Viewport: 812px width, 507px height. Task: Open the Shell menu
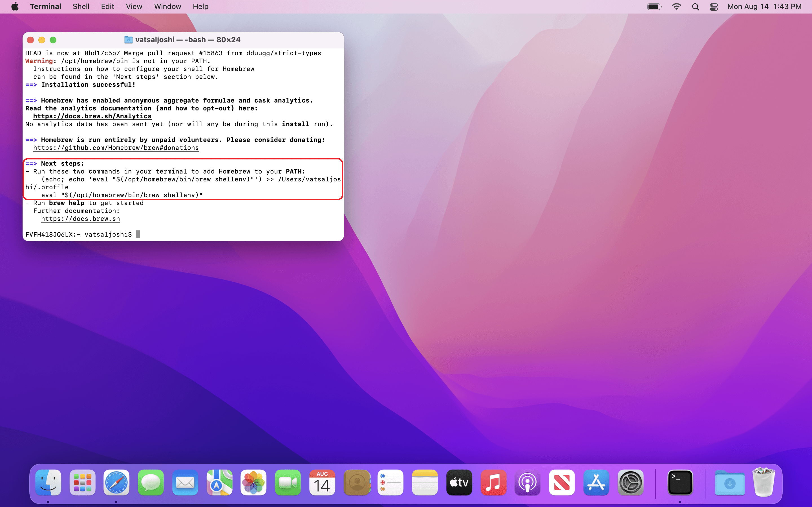(81, 7)
